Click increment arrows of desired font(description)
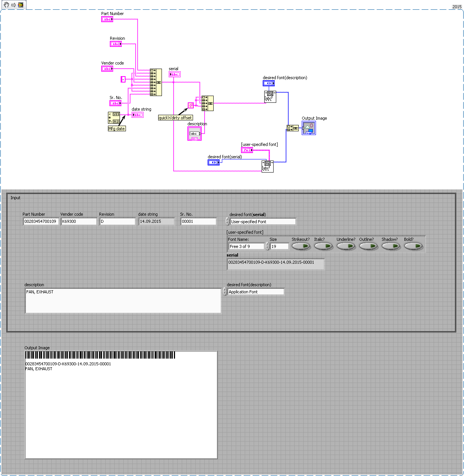464x476 pixels. (x=225, y=291)
